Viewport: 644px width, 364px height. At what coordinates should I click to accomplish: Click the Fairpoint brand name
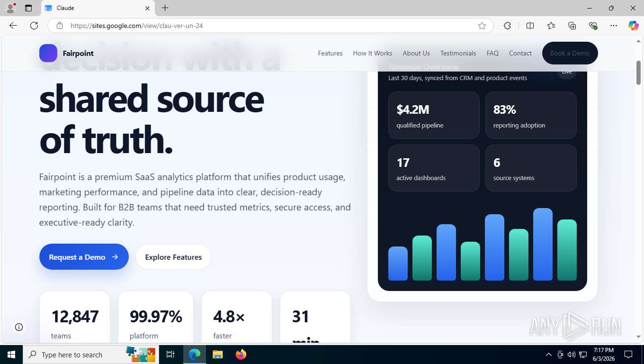point(78,53)
